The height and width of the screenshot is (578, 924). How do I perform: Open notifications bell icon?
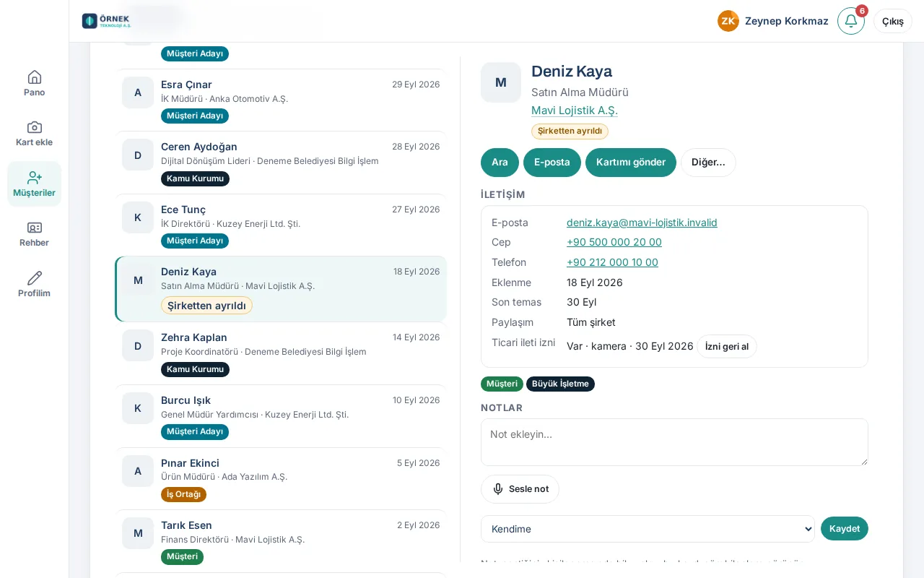pos(851,21)
